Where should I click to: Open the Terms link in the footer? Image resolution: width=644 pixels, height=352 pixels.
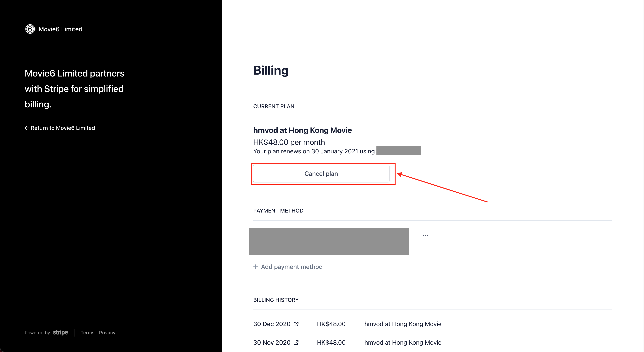pyautogui.click(x=87, y=332)
